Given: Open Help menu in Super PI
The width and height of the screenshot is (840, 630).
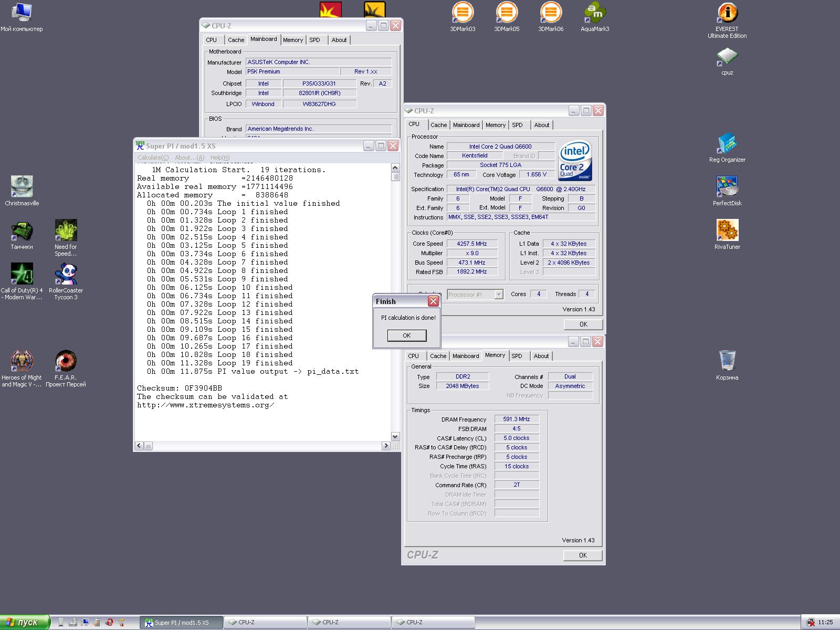Looking at the screenshot, I should [220, 157].
